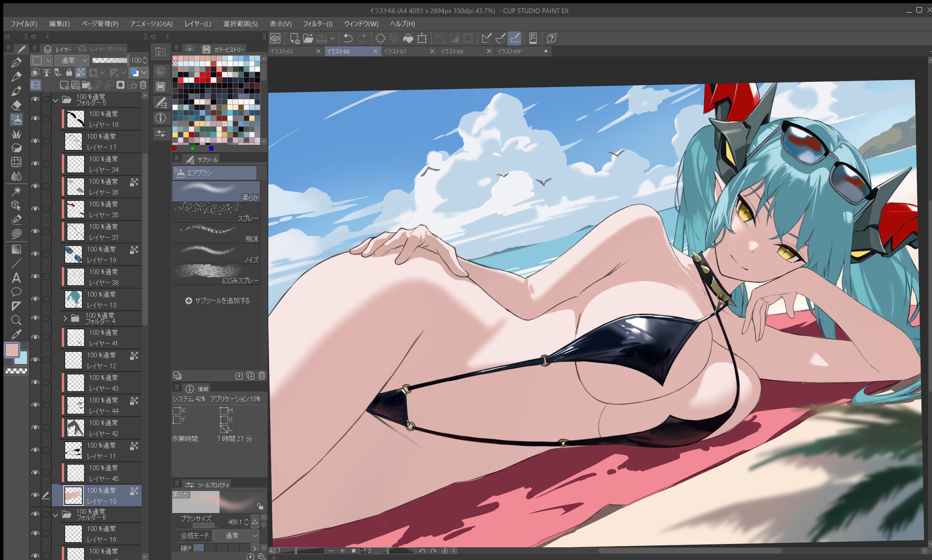Click サブツールを追加する button
Viewport: 932px width, 560px height.
coord(217,301)
